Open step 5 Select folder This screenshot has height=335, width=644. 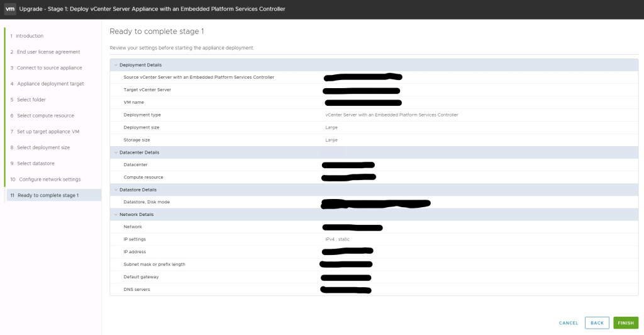(x=28, y=100)
